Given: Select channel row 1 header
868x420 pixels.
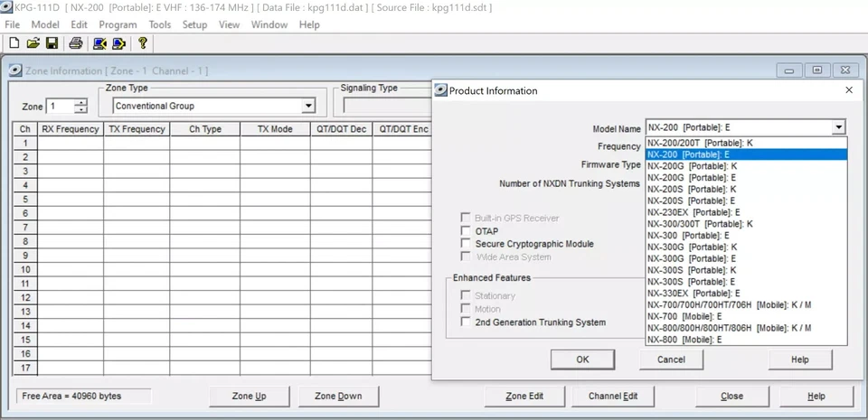Looking at the screenshot, I should [x=25, y=143].
